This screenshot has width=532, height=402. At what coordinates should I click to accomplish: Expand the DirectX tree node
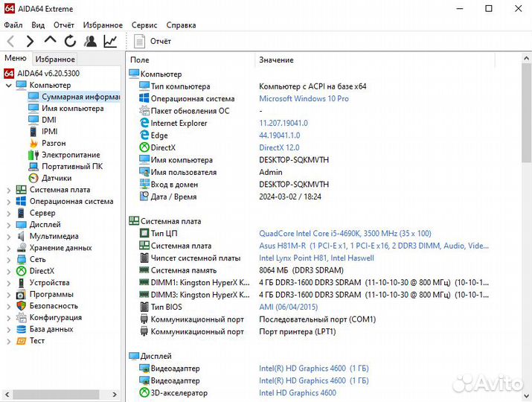click(9, 271)
